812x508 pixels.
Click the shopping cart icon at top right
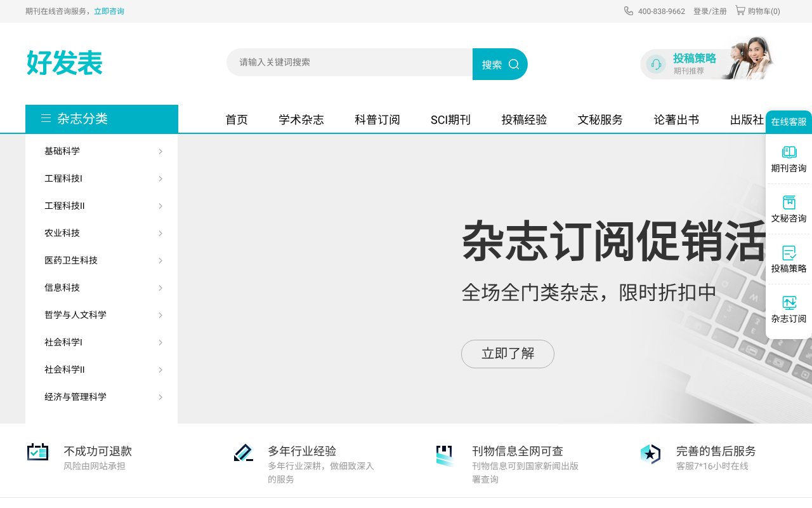(x=740, y=11)
